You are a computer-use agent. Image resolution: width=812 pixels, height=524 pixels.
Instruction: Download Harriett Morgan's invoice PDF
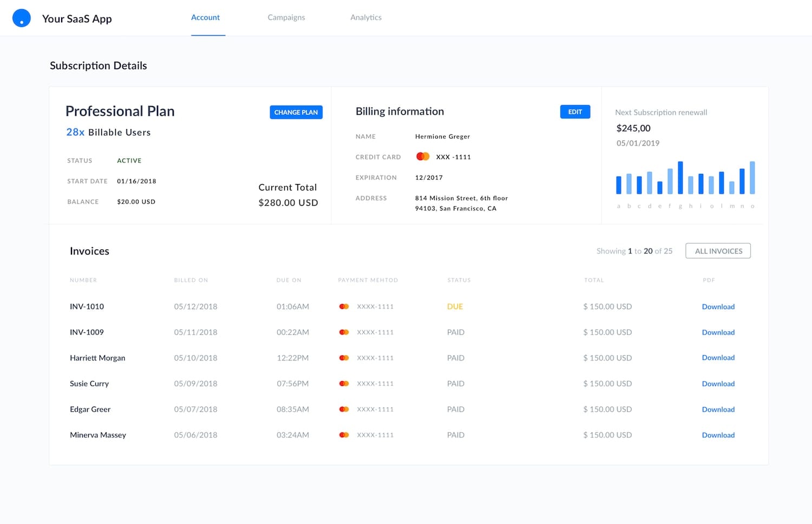(718, 357)
